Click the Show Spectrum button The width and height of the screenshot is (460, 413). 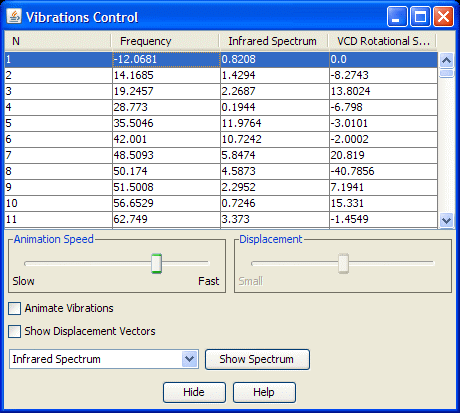[x=257, y=359]
